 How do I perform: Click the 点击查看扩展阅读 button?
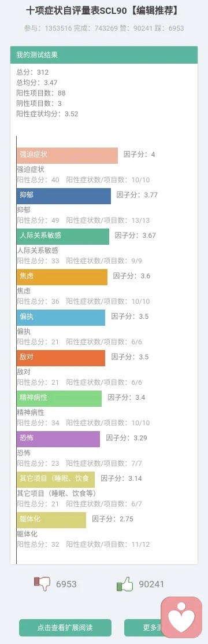(65, 628)
